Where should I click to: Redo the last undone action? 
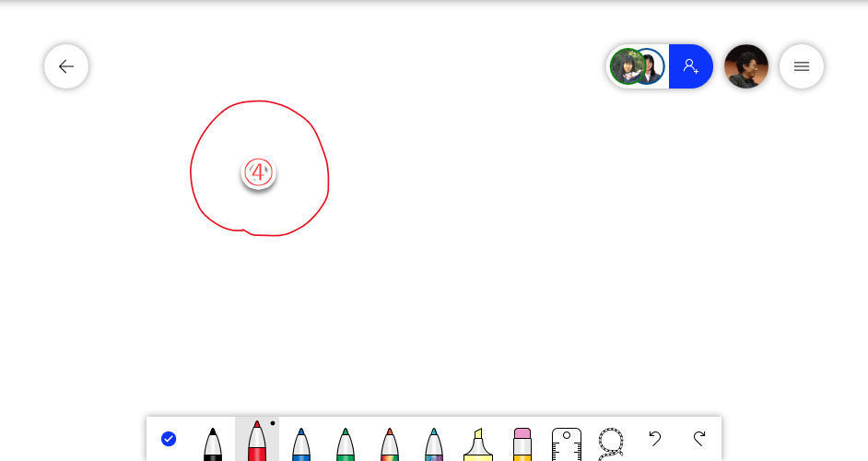click(699, 439)
